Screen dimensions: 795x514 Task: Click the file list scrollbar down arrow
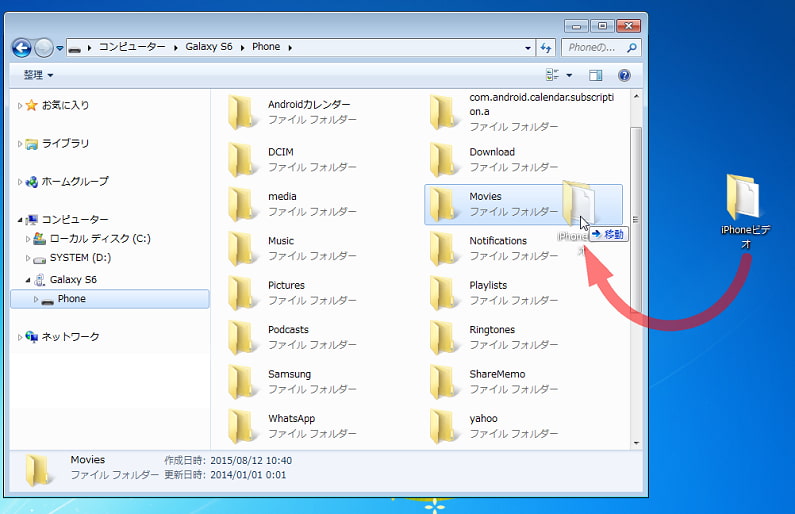(636, 443)
